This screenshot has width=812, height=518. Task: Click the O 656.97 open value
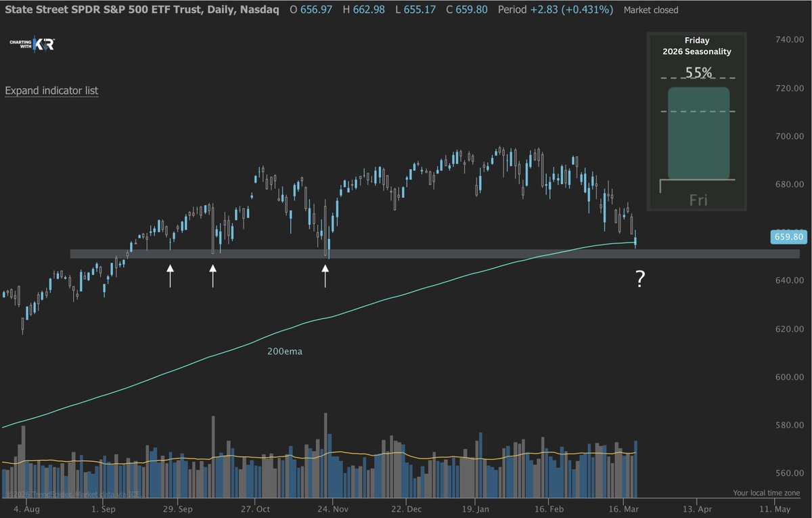312,10
